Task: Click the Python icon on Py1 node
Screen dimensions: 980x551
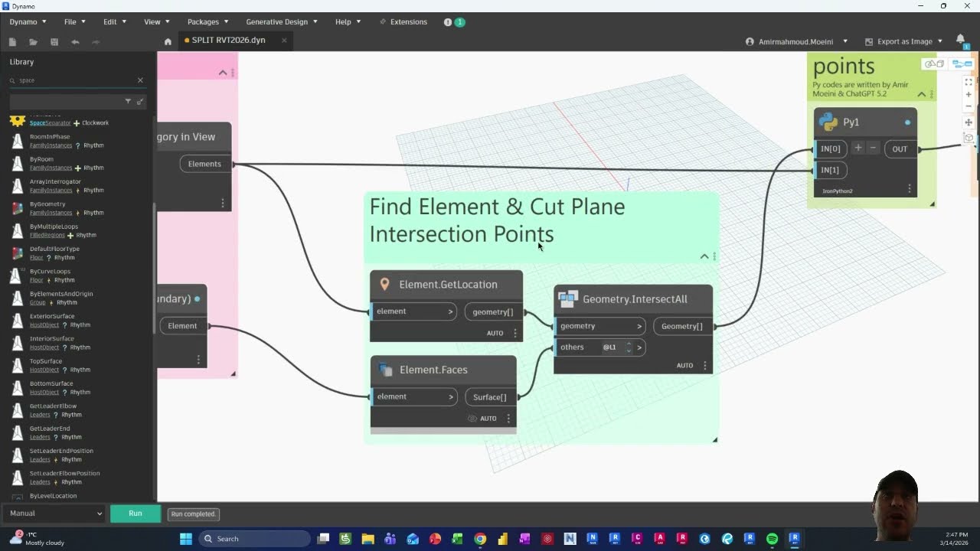Action: pyautogui.click(x=828, y=122)
